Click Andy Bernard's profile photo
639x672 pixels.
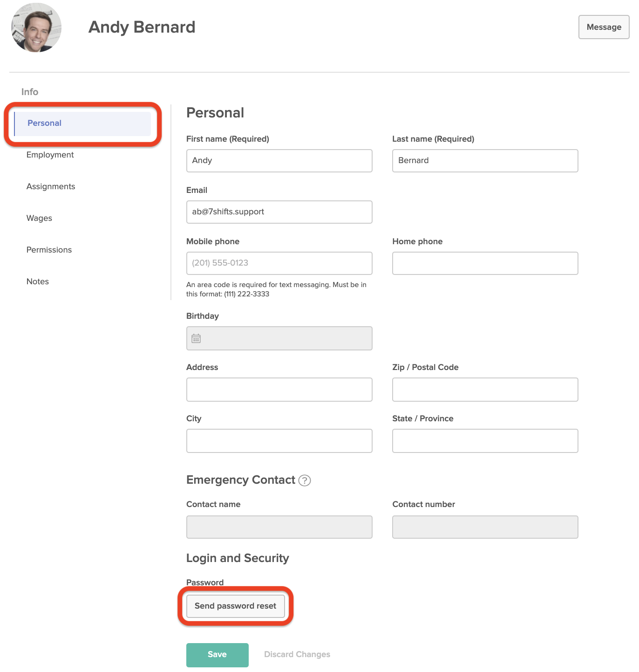click(x=36, y=27)
